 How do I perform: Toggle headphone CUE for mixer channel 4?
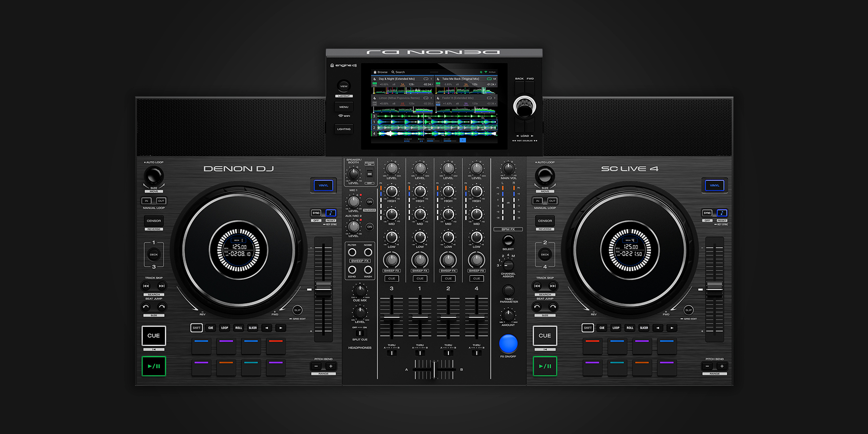pyautogui.click(x=476, y=278)
